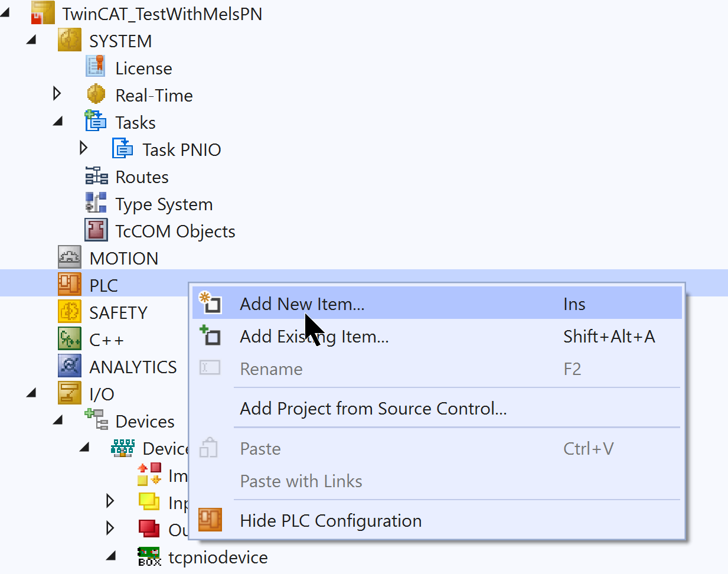Click the Real-Time node icon
Screen dimensions: 728x574
pyautogui.click(x=96, y=94)
